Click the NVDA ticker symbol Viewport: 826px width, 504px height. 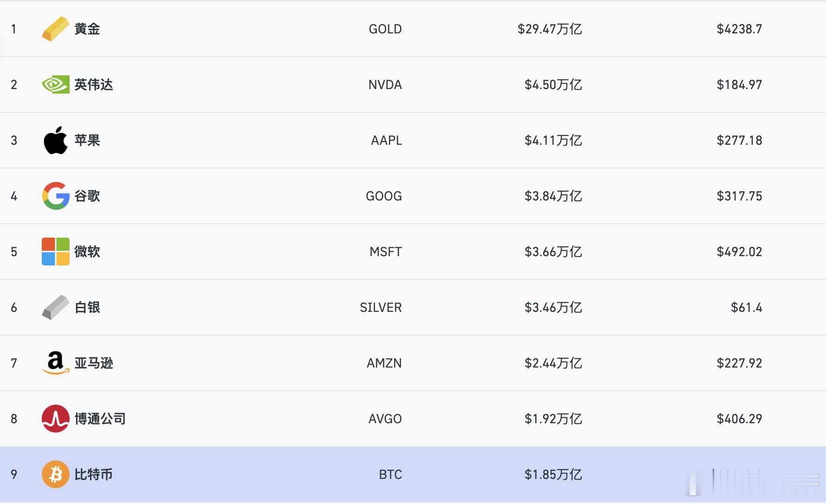click(x=385, y=84)
